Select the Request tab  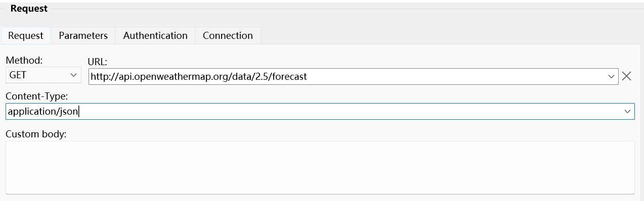coord(26,35)
